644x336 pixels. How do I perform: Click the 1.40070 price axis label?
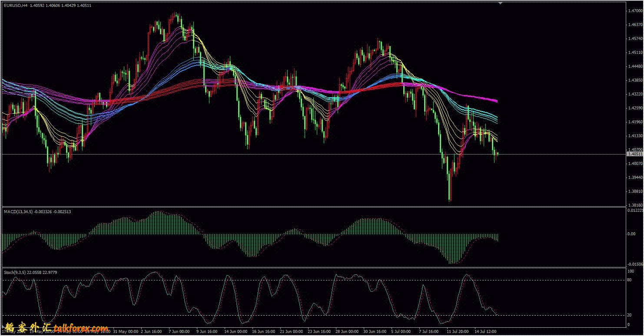pyautogui.click(x=635, y=163)
